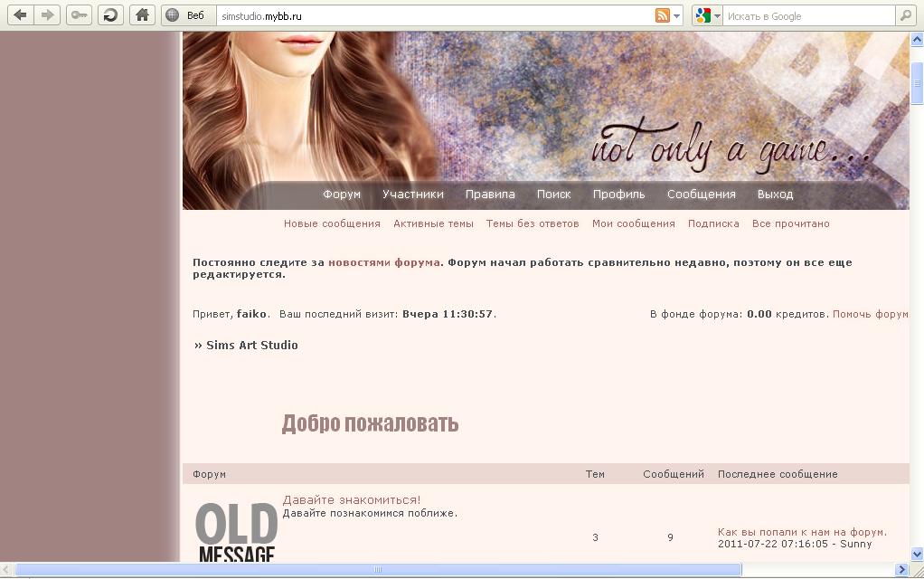This screenshot has height=579, width=924.
Task: Click the Все прочитано link
Action: [x=791, y=223]
